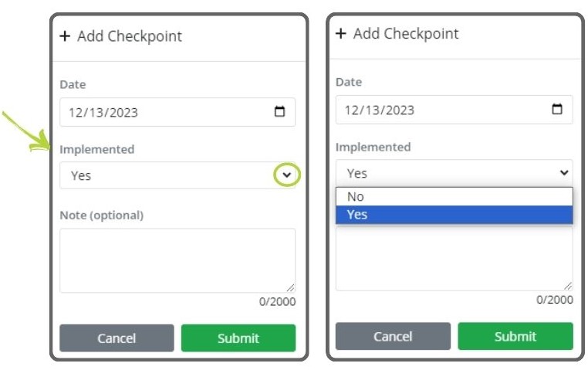Click the calendar icon in the left Date field
Viewport: 588px width, 387px height.
[x=280, y=112]
